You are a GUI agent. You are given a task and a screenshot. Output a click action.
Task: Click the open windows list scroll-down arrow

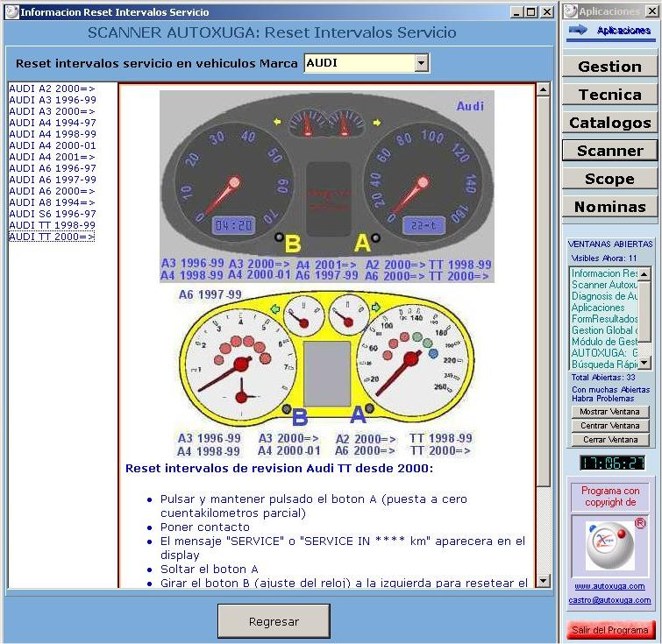point(644,363)
